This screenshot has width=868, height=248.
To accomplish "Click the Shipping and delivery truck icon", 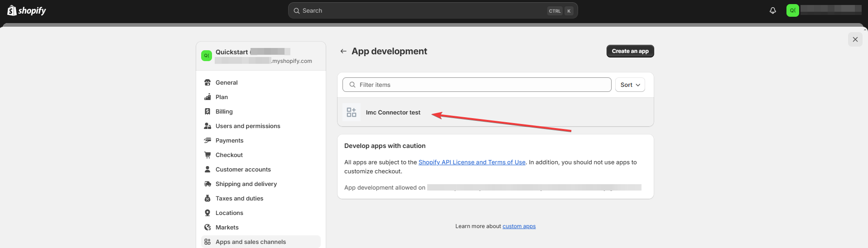I will (x=207, y=184).
